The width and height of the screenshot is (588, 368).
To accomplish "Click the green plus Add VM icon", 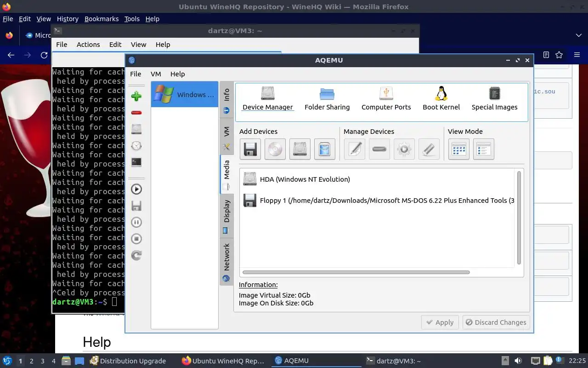I will pos(136,96).
